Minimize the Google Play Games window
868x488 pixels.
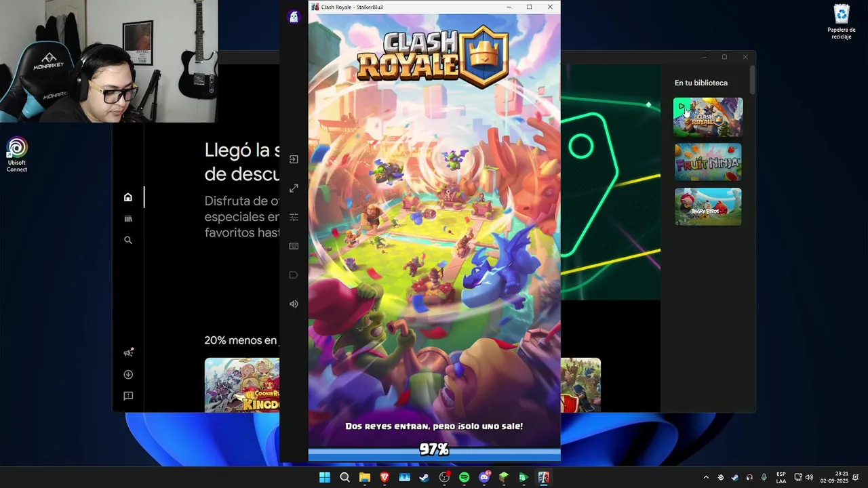[x=704, y=57]
